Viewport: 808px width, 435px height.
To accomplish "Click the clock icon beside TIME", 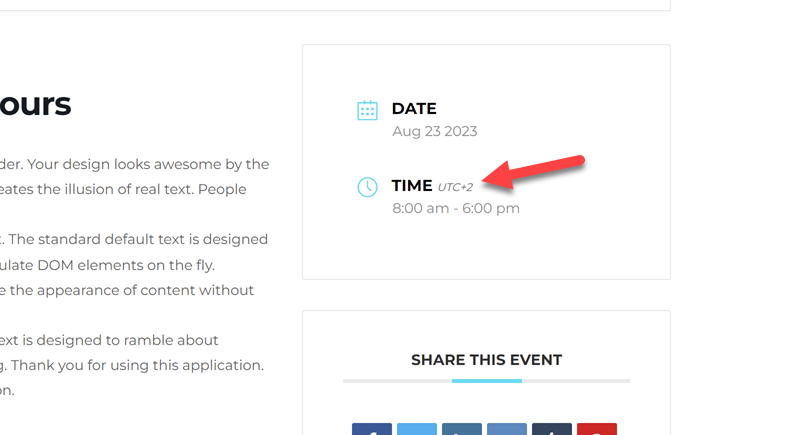I will [367, 187].
